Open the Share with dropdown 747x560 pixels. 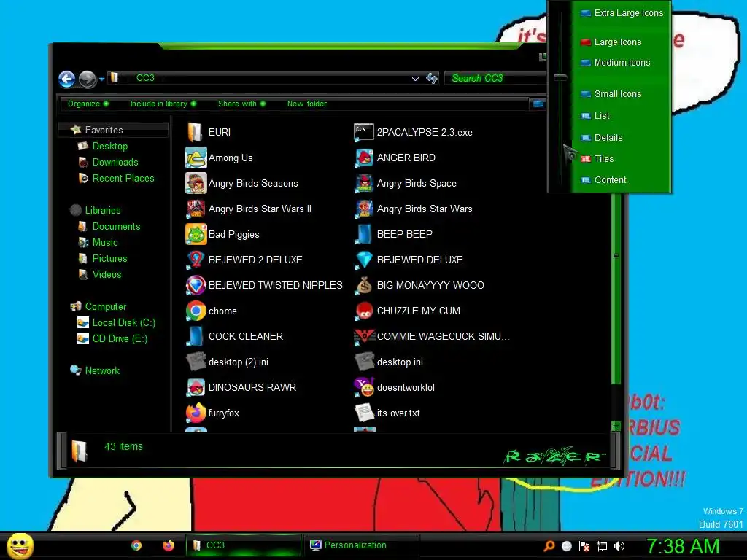pos(241,104)
